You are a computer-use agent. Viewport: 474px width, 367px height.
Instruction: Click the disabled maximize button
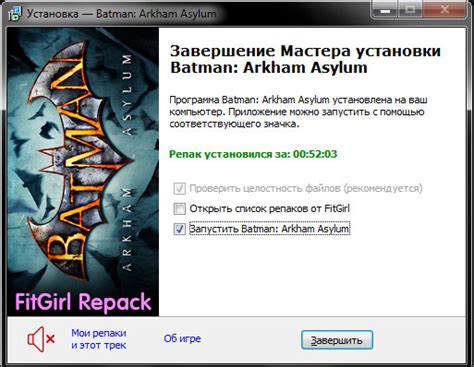[410, 10]
